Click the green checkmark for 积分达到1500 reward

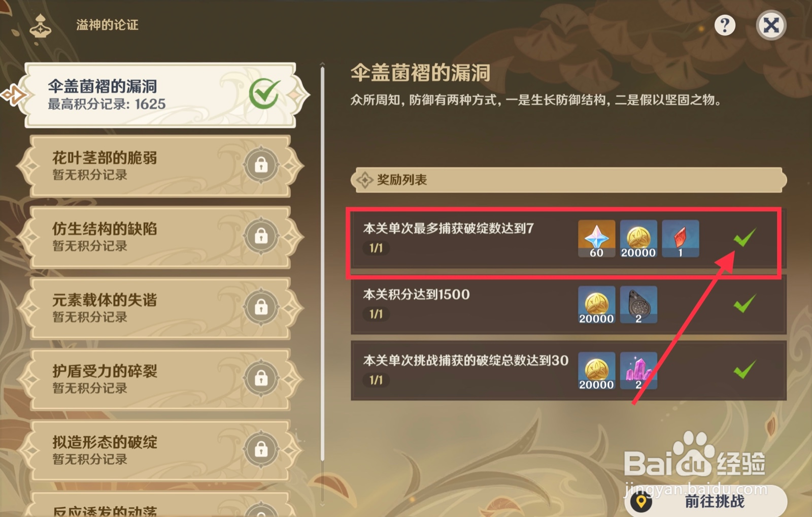745,304
